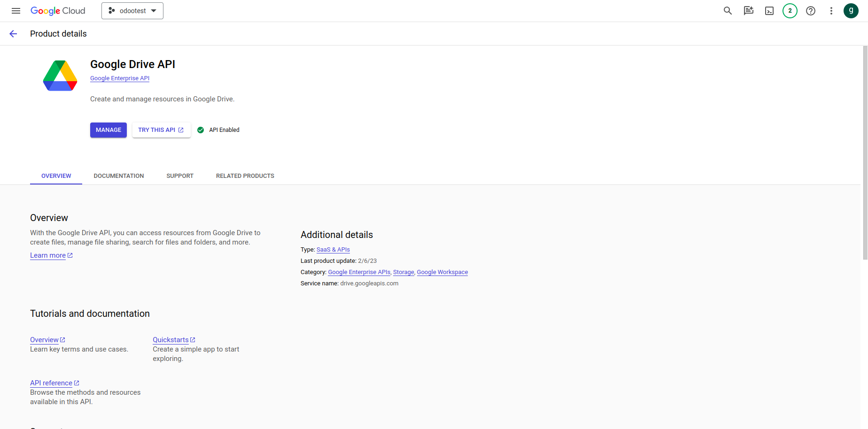Switch to the Support tab
The width and height of the screenshot is (868, 429).
(x=180, y=176)
